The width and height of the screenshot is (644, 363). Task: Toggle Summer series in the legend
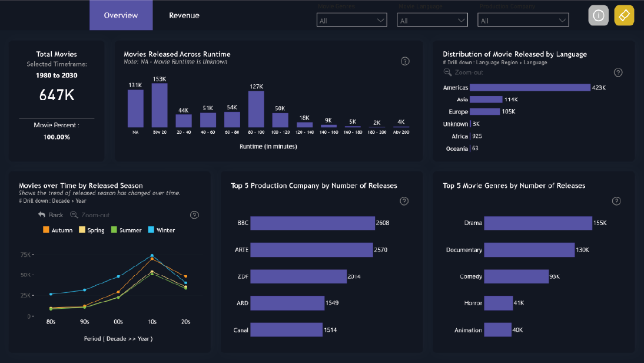click(126, 230)
